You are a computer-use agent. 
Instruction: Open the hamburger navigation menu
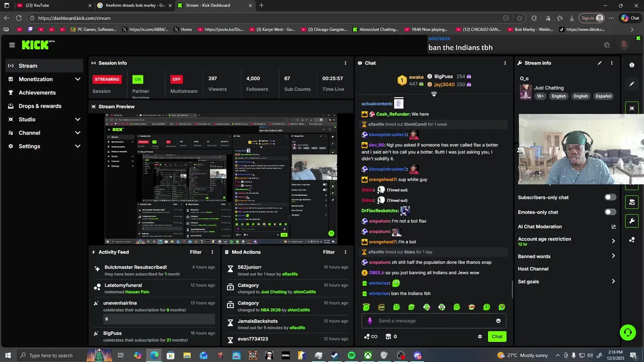coord(12,45)
